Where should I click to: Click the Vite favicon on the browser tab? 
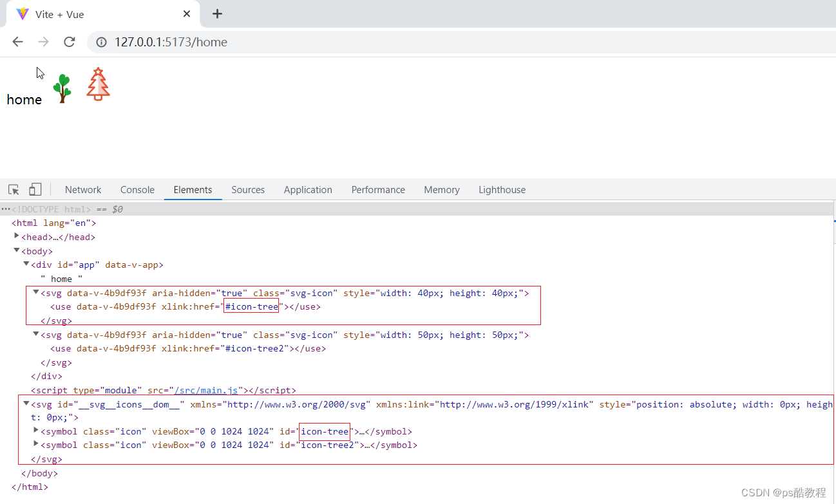click(23, 14)
